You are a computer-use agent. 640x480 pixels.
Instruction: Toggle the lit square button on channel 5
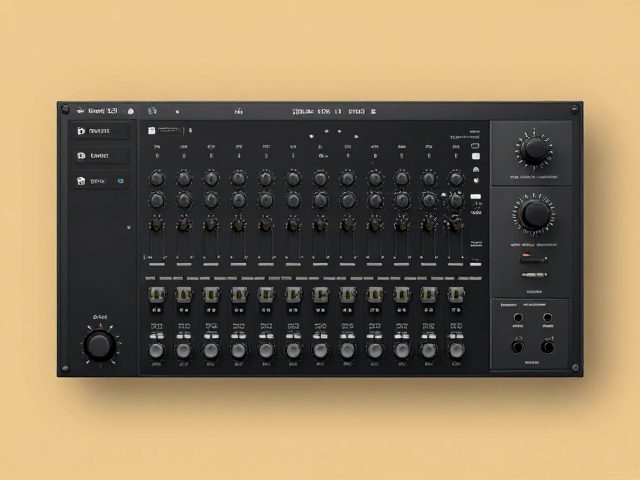(266, 295)
